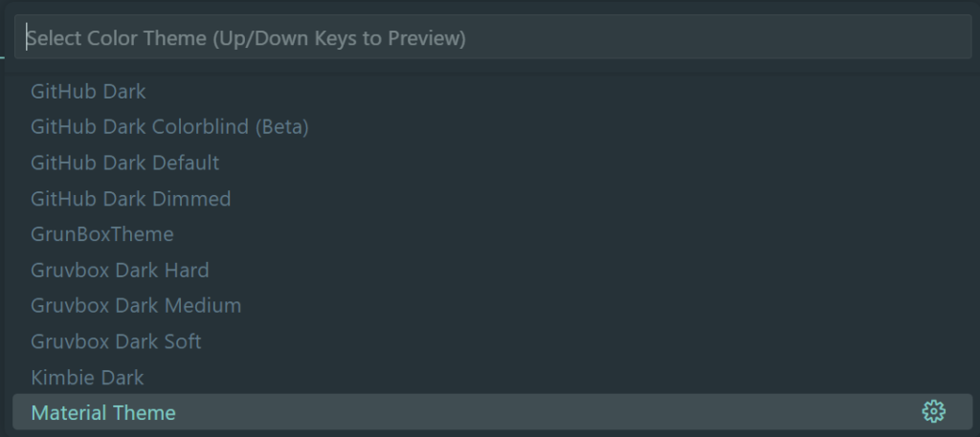Image resolution: width=980 pixels, height=437 pixels.
Task: Select the Kimbie Dark theme
Action: click(87, 377)
